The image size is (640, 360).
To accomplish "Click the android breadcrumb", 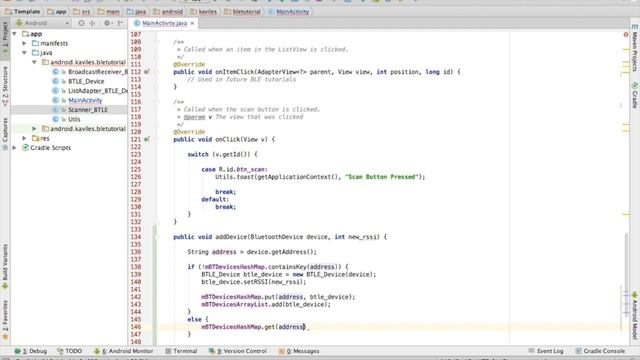I will coord(168,11).
